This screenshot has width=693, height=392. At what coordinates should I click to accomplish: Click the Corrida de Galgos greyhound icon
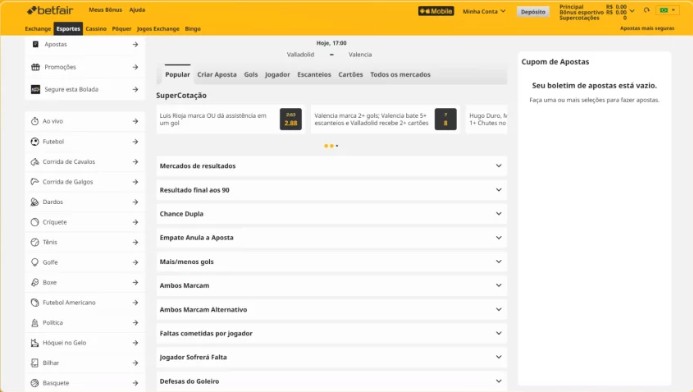tap(35, 182)
